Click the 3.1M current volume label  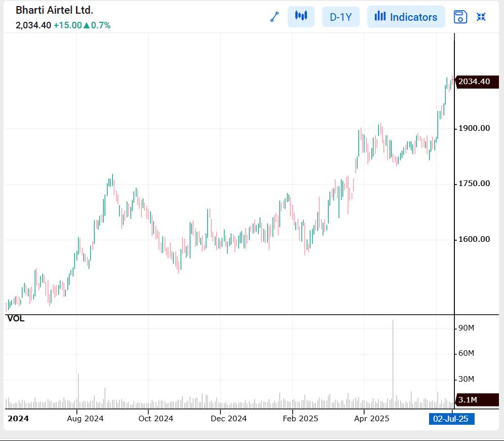coord(477,400)
